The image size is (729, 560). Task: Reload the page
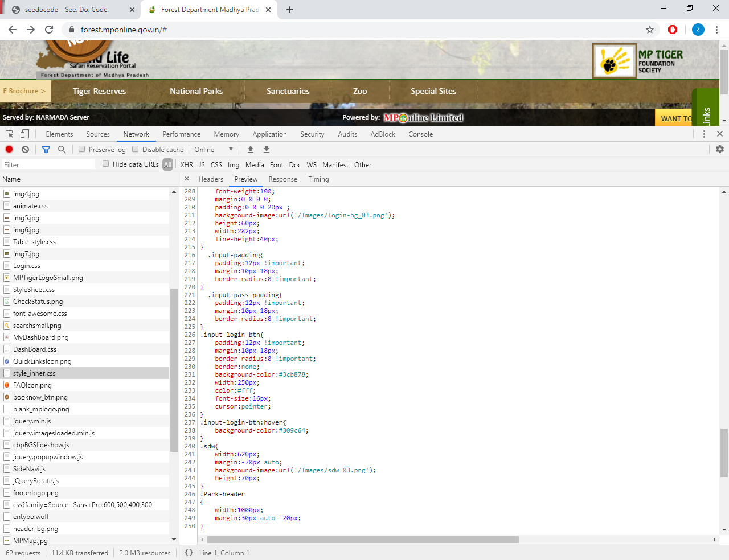49,30
